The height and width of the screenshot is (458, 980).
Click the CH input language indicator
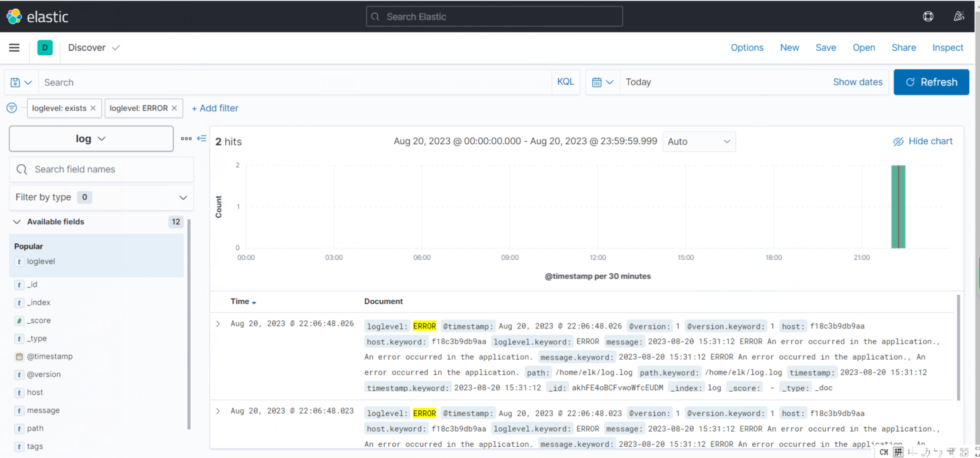click(x=884, y=452)
